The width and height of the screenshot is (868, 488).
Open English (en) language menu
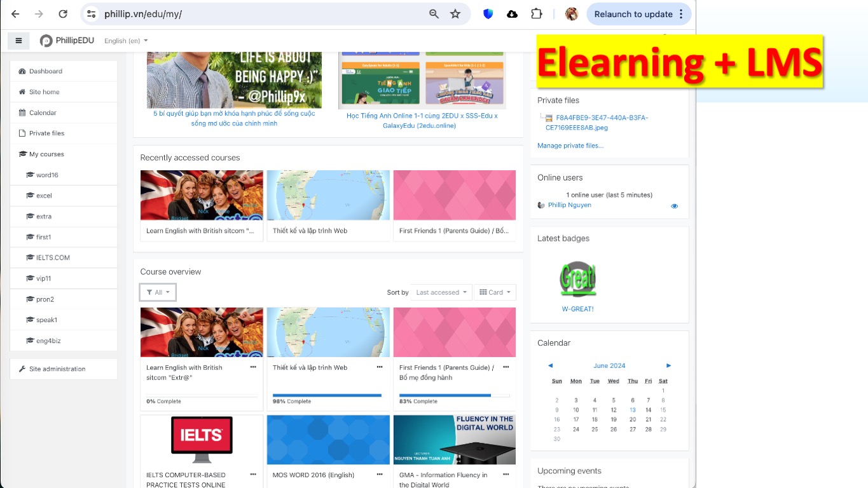(126, 41)
